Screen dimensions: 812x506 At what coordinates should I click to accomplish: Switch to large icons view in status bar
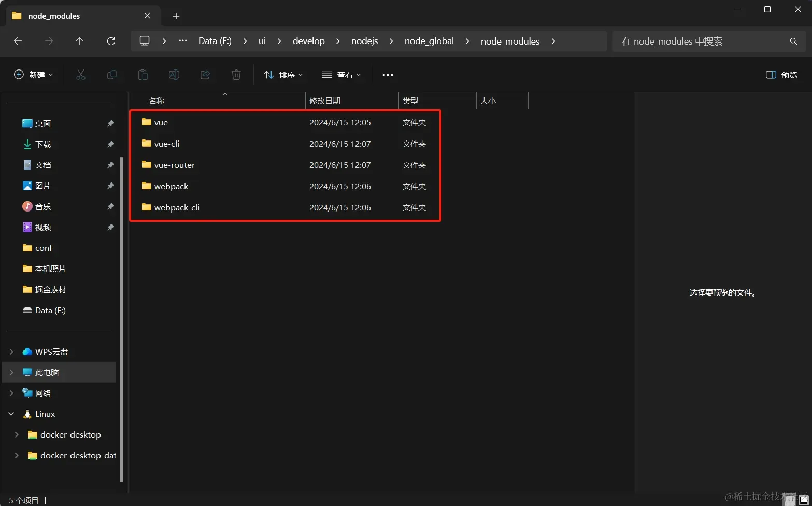[x=804, y=500]
